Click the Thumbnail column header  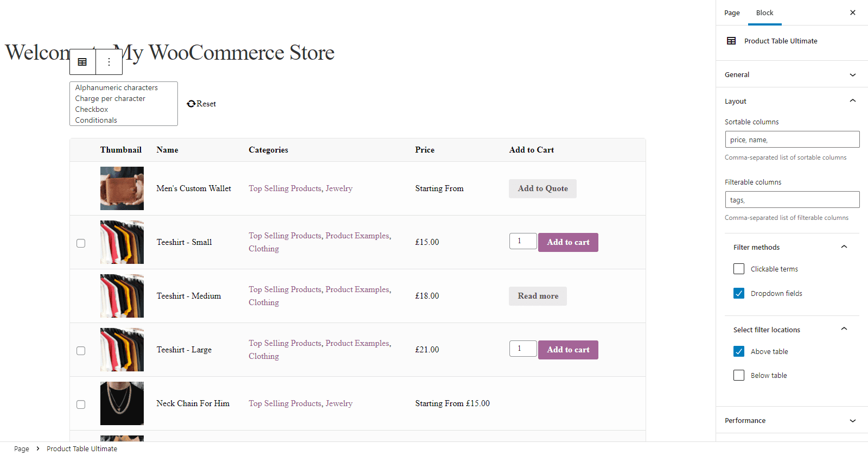(121, 150)
